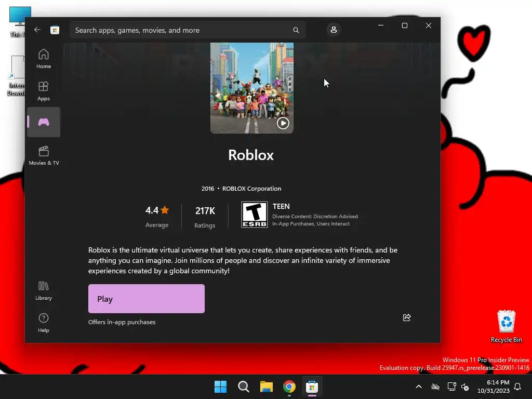532x399 pixels.
Task: Click the Play button for Roblox
Action: click(146, 299)
